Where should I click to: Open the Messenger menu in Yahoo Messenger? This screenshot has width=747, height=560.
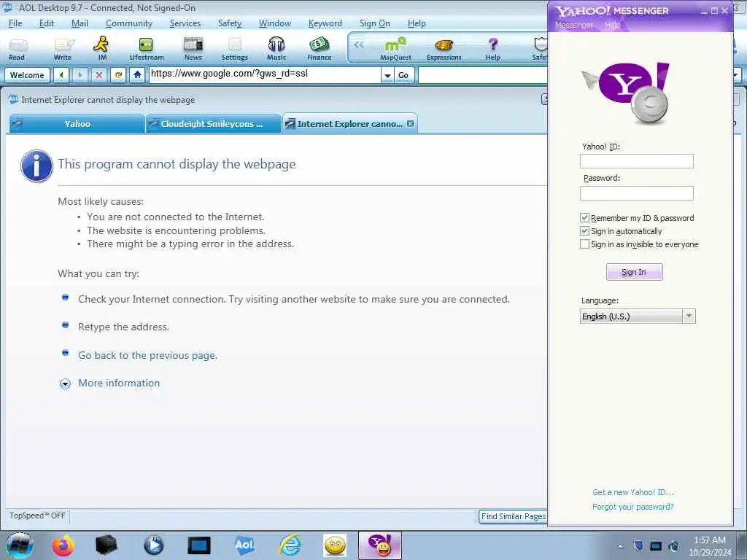point(574,26)
